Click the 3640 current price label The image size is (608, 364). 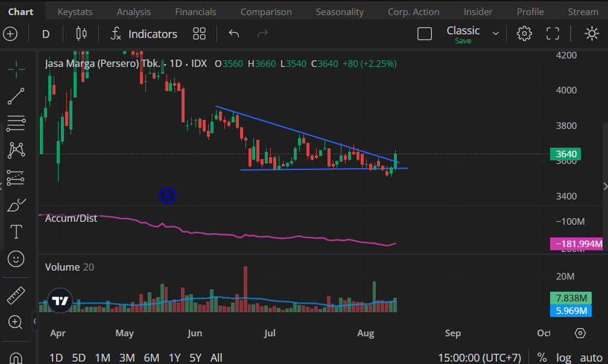coord(565,154)
